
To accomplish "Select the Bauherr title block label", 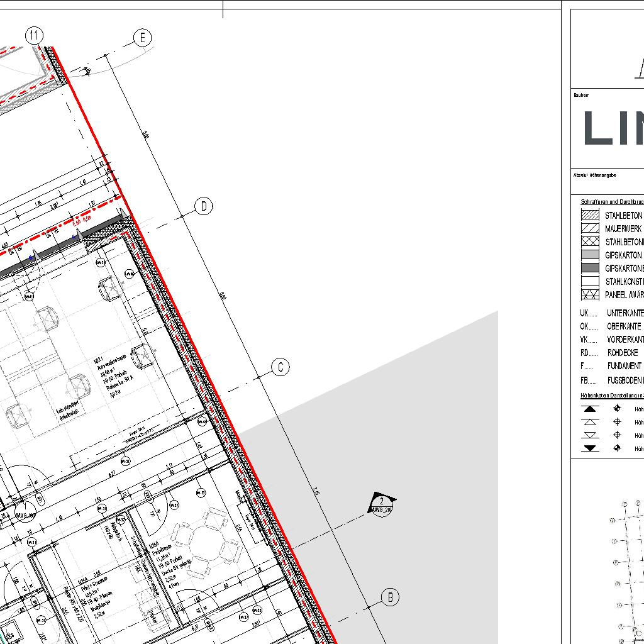I will [x=580, y=96].
